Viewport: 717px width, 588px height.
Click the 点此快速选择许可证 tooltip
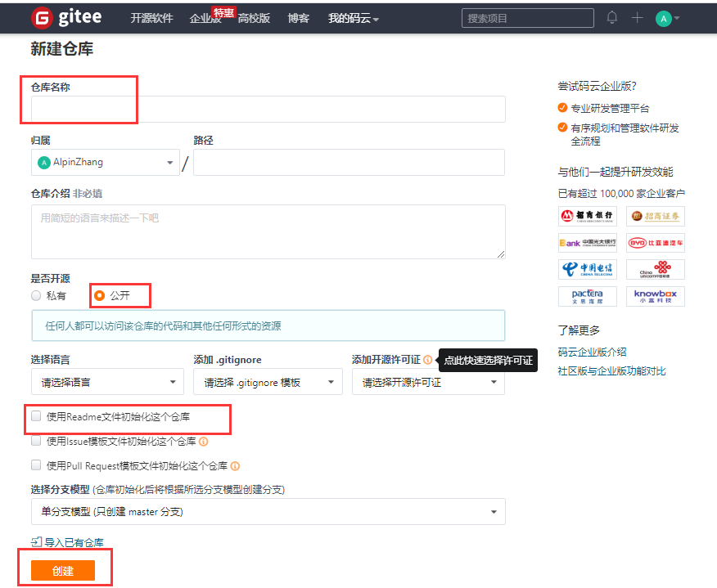488,361
